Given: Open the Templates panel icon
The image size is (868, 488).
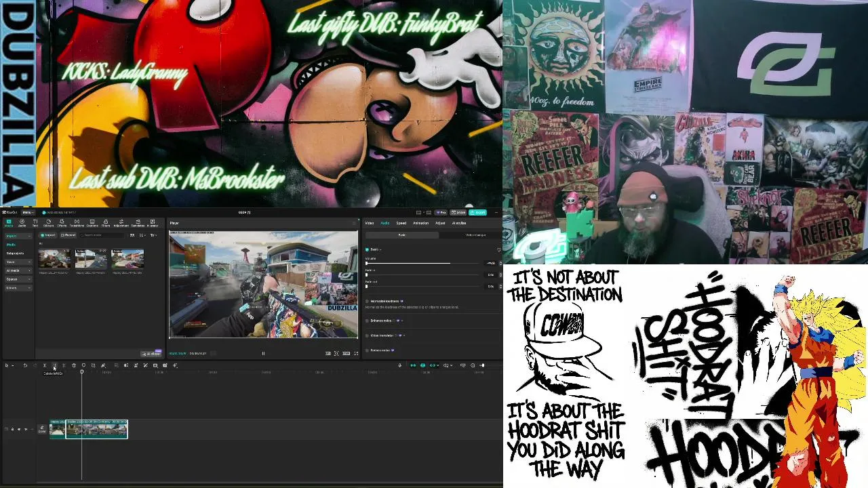Looking at the screenshot, I should (x=138, y=223).
